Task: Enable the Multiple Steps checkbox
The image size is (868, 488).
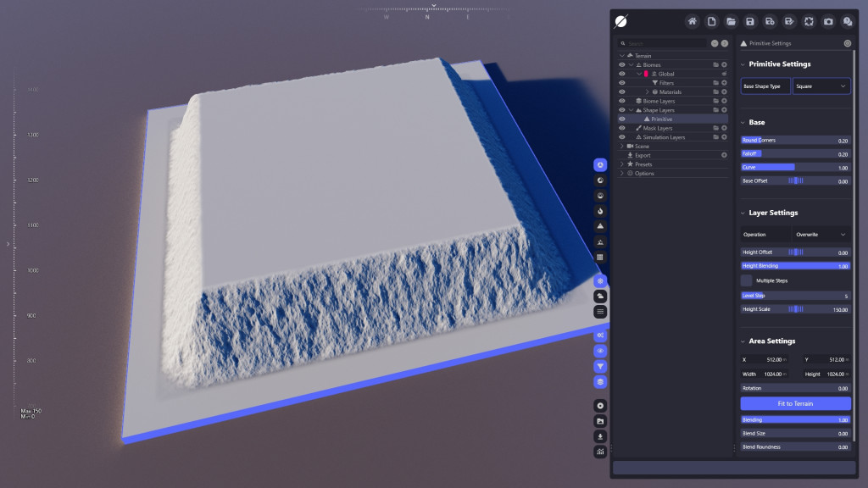Action: [x=746, y=280]
